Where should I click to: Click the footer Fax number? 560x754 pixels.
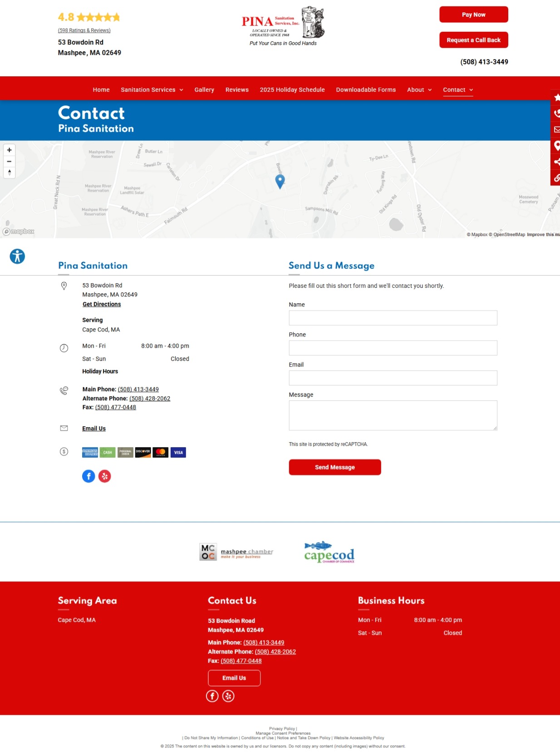(x=241, y=661)
